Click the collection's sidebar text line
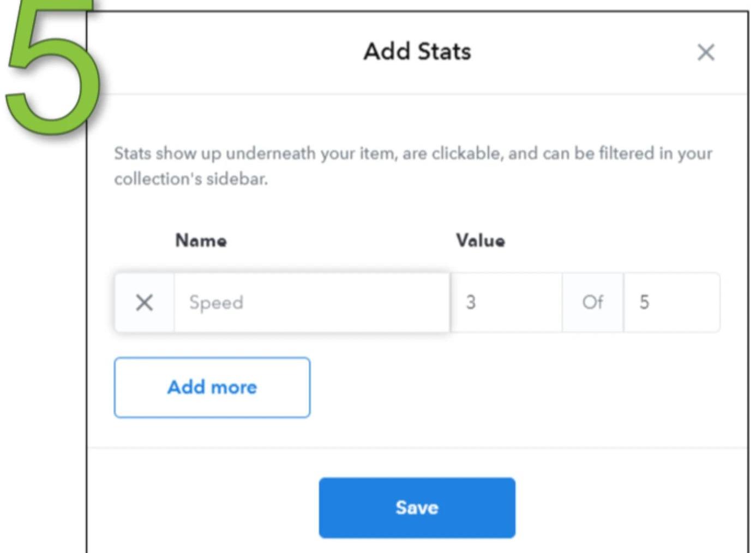Viewport: 756px width, 553px height. (x=191, y=179)
